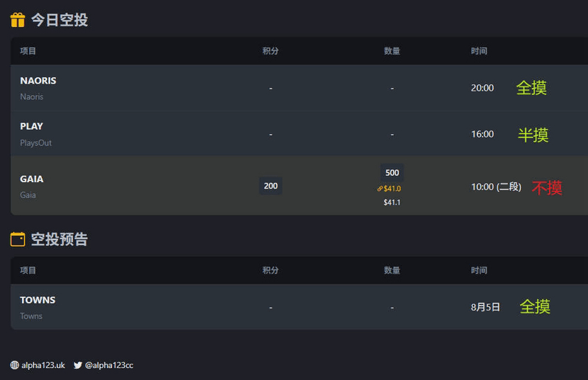588x380 pixels.
Task: Click the 500 quantity badge for GAIA
Action: (392, 172)
